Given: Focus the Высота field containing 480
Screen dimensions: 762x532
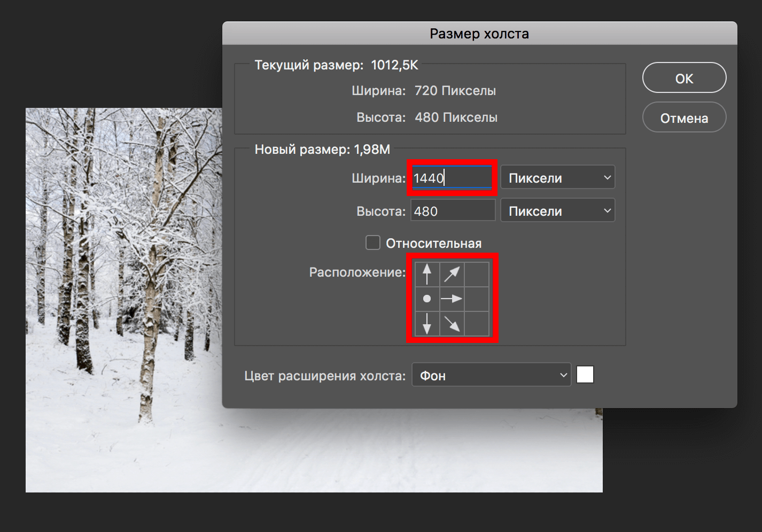Looking at the screenshot, I should pyautogui.click(x=453, y=211).
